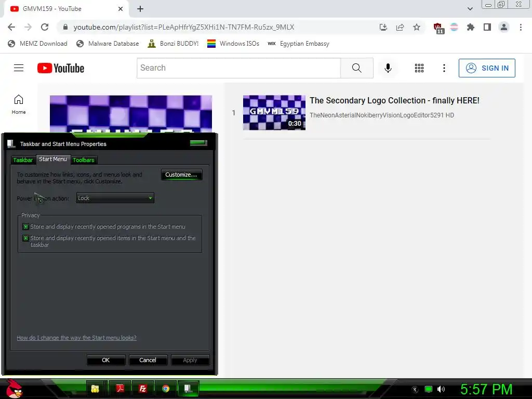Select the Start Menu tab
This screenshot has width=532, height=399.
pyautogui.click(x=53, y=159)
